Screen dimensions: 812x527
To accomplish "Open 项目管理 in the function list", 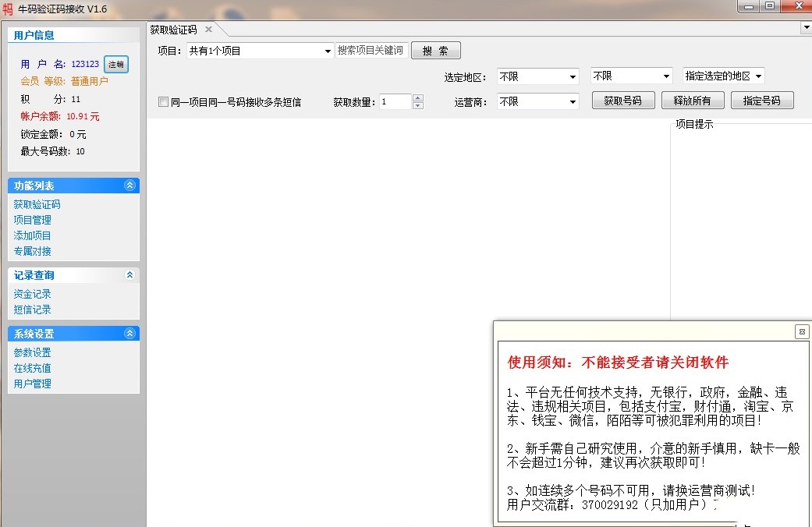I will (32, 220).
